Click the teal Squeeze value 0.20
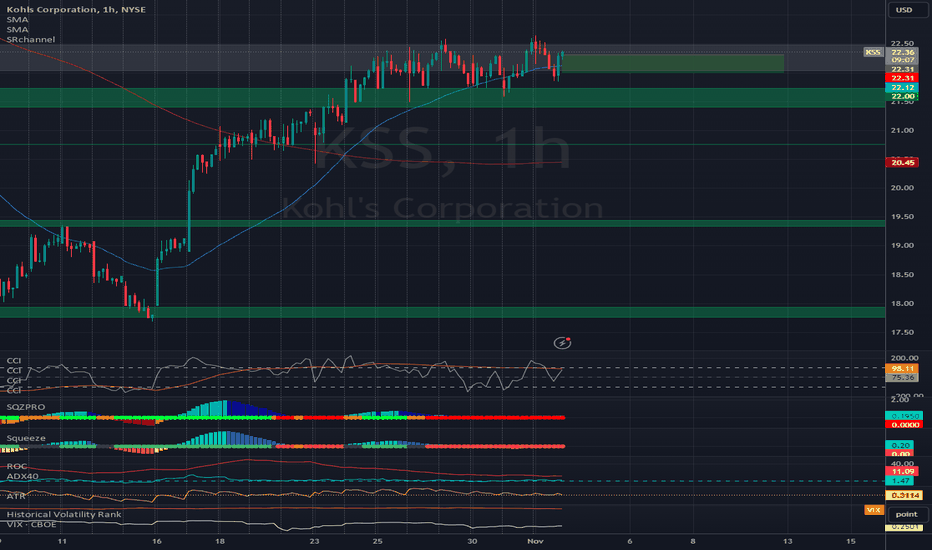Screen dimensions: 932x550 pos(900,445)
